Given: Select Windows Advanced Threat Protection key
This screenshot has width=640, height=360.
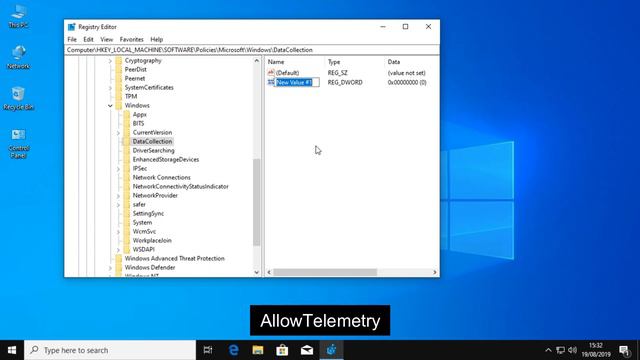Looking at the screenshot, I should [x=175, y=258].
